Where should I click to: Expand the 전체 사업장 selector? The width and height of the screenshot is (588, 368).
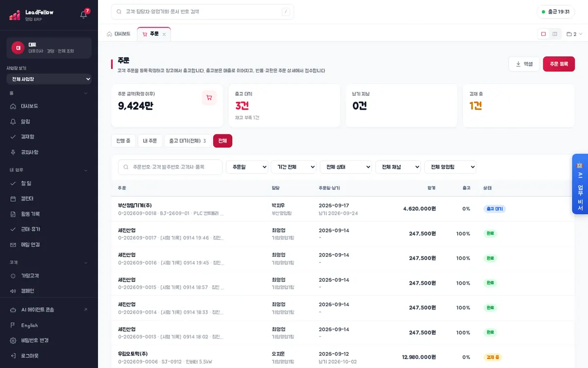[49, 79]
